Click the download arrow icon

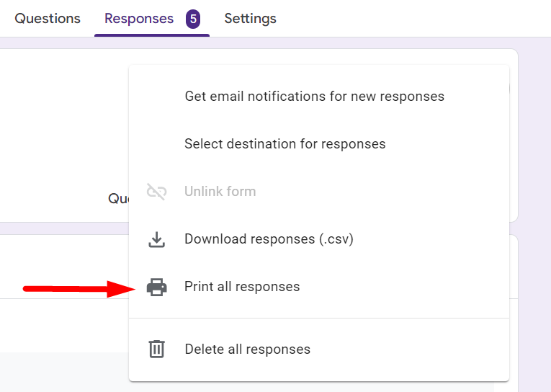(156, 239)
